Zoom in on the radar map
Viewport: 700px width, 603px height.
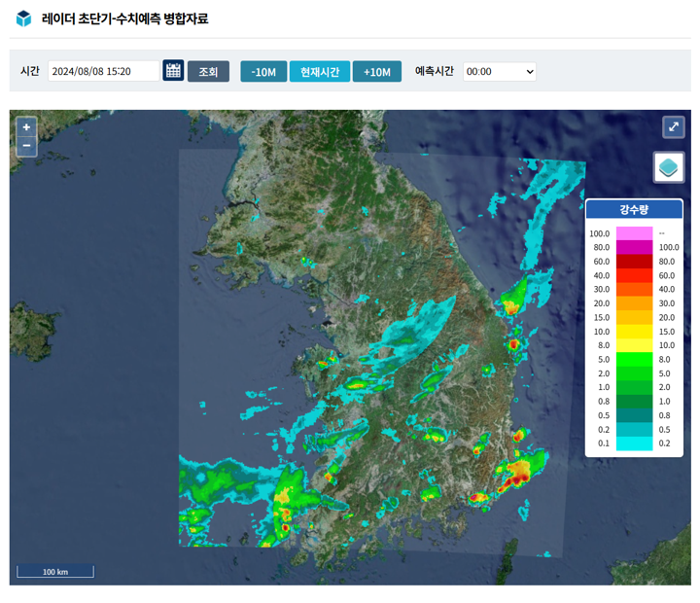coord(26,127)
